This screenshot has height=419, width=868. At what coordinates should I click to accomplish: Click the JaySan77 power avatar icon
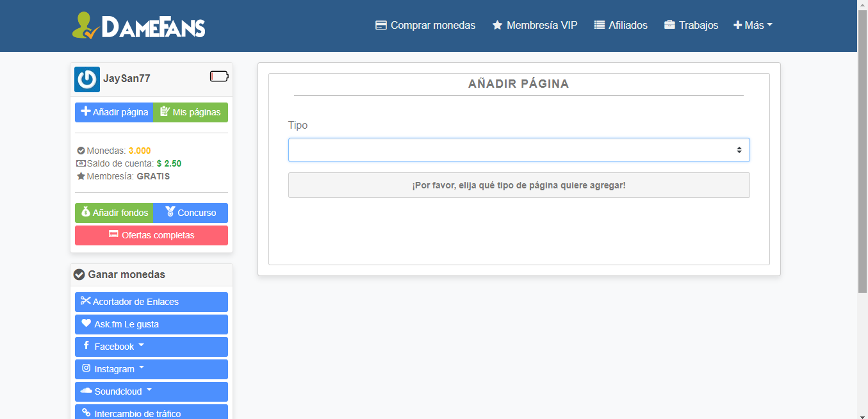tap(87, 79)
